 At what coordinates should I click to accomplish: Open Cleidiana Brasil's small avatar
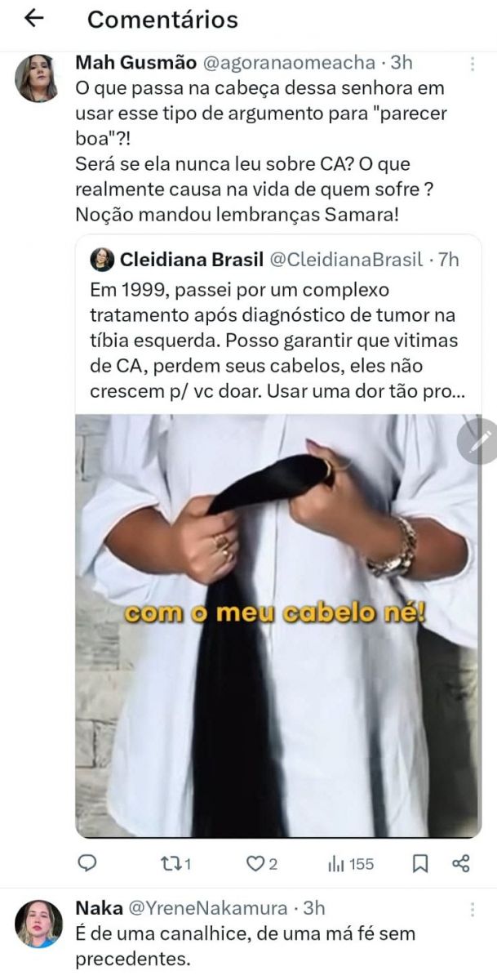click(x=102, y=260)
